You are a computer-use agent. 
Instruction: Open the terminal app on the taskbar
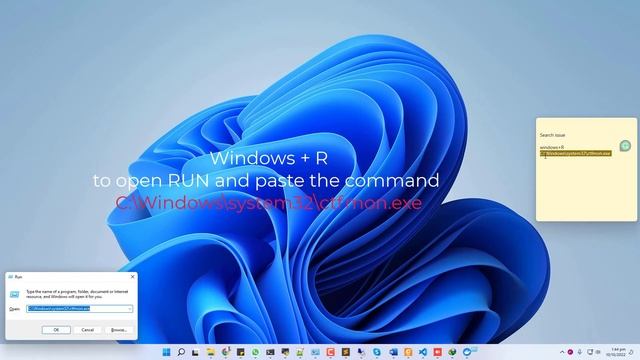point(270,352)
